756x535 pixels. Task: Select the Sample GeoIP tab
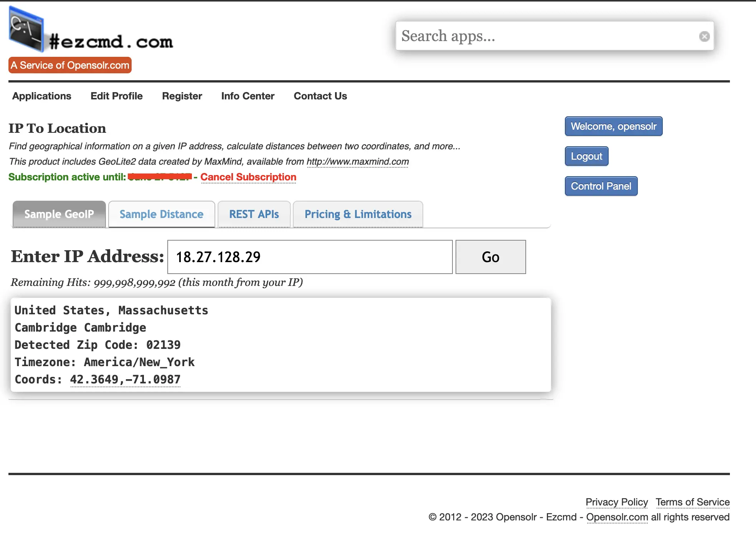coord(59,214)
